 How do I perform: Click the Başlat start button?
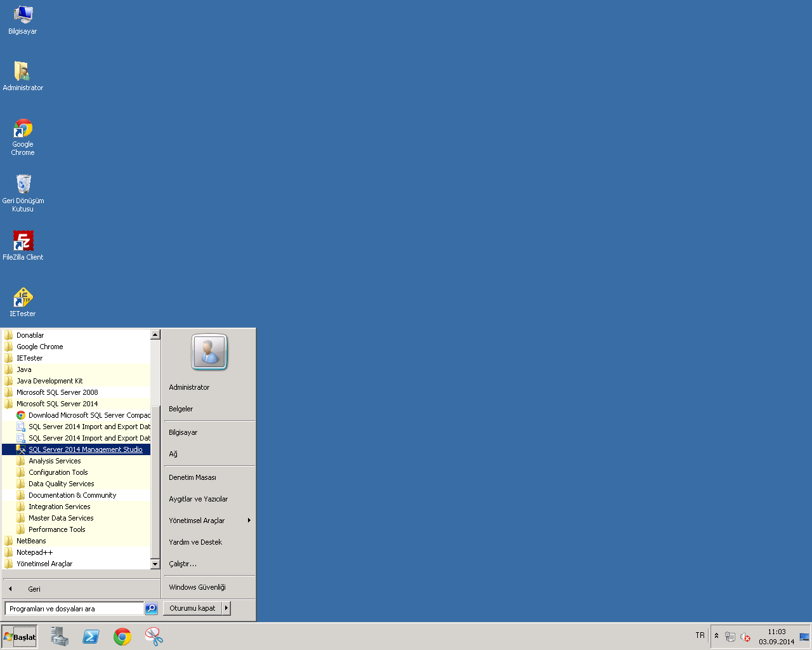click(x=20, y=637)
